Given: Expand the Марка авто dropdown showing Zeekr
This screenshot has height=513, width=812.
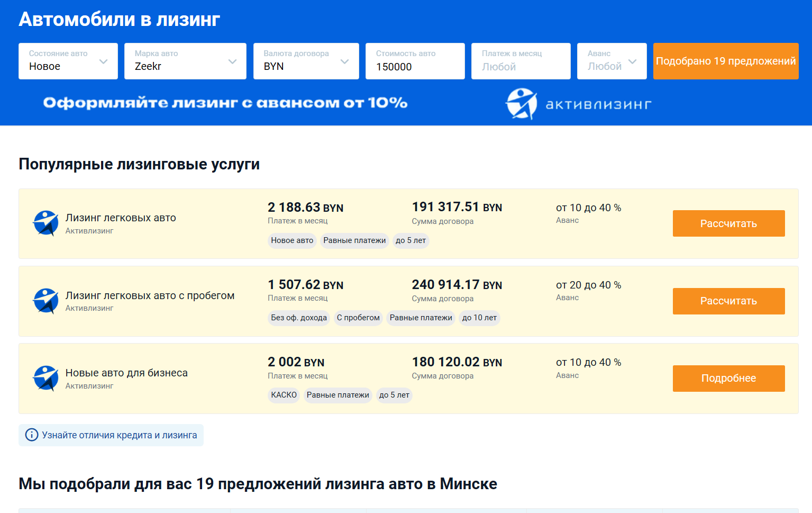Looking at the screenshot, I should 185,61.
